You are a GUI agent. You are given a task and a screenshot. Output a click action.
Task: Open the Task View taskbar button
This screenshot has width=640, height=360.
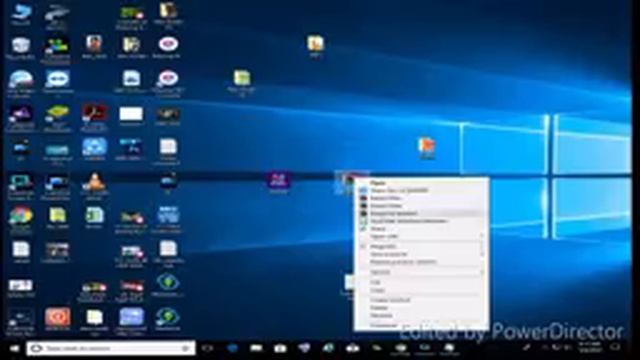click(x=208, y=348)
